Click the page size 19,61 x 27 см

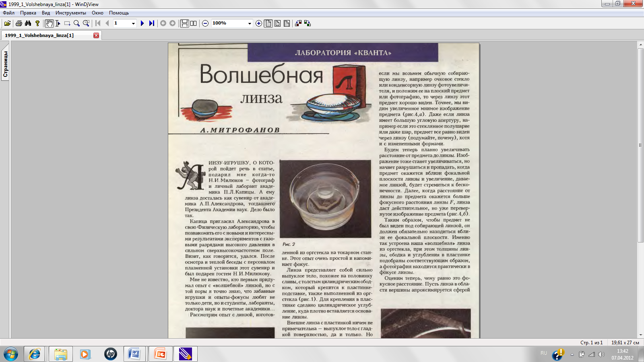tap(625, 343)
